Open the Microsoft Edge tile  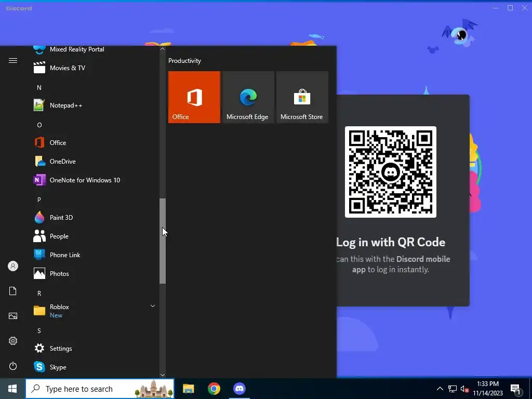pos(248,97)
